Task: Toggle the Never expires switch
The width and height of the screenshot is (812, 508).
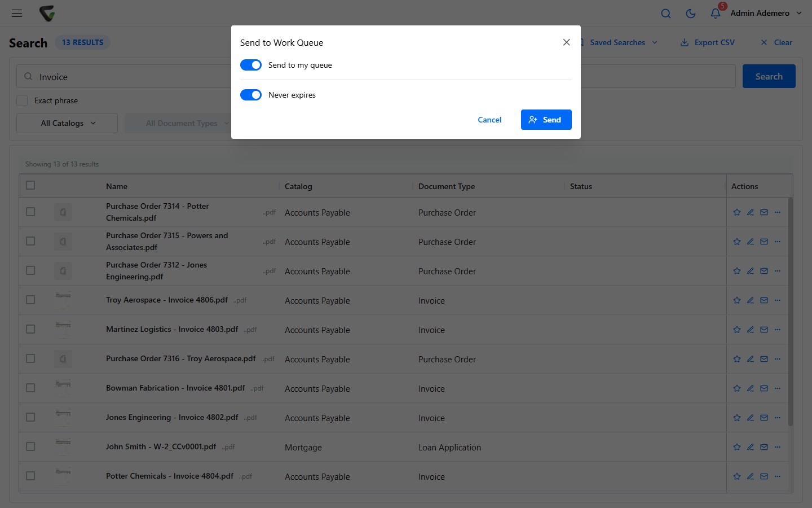Action: click(251, 95)
